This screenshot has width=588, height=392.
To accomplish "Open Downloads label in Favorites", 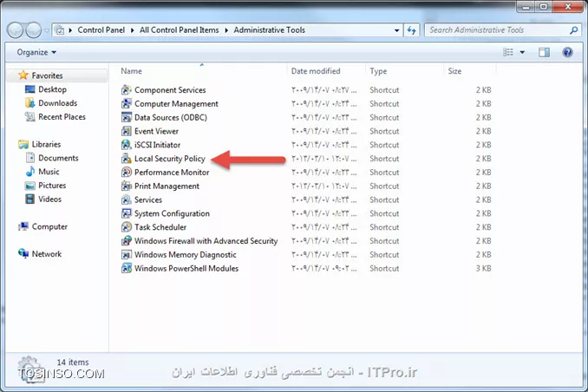I will click(x=58, y=103).
